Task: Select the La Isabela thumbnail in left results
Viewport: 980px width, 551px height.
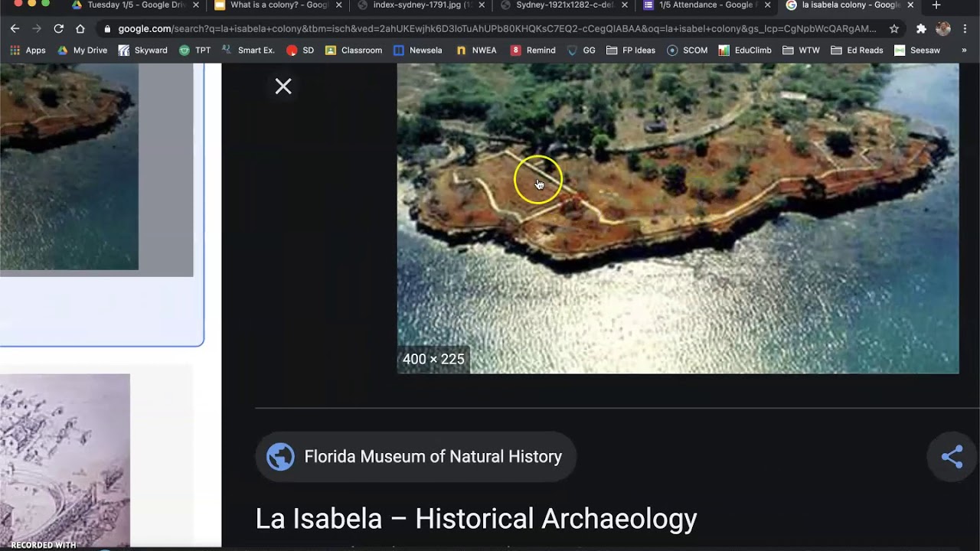Action: click(x=69, y=166)
